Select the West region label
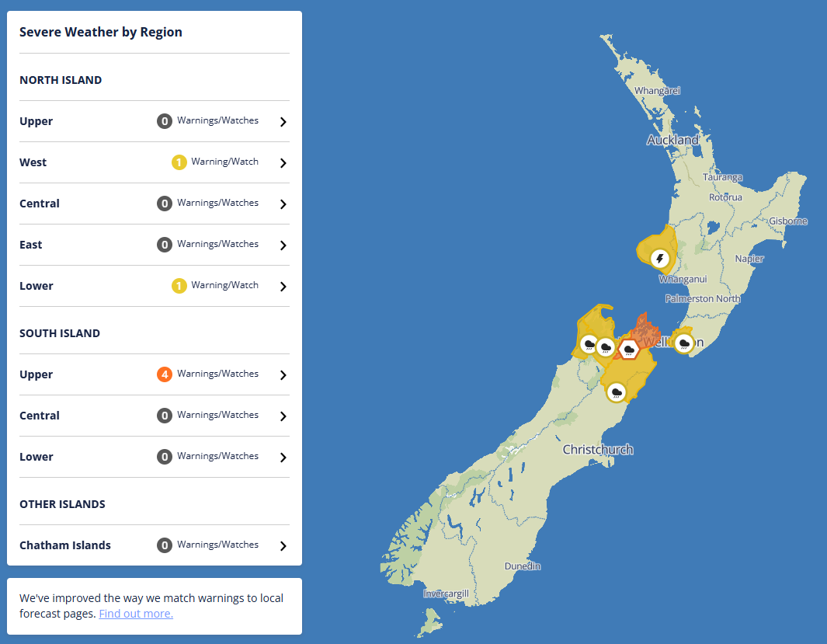The height and width of the screenshot is (644, 827). click(33, 162)
